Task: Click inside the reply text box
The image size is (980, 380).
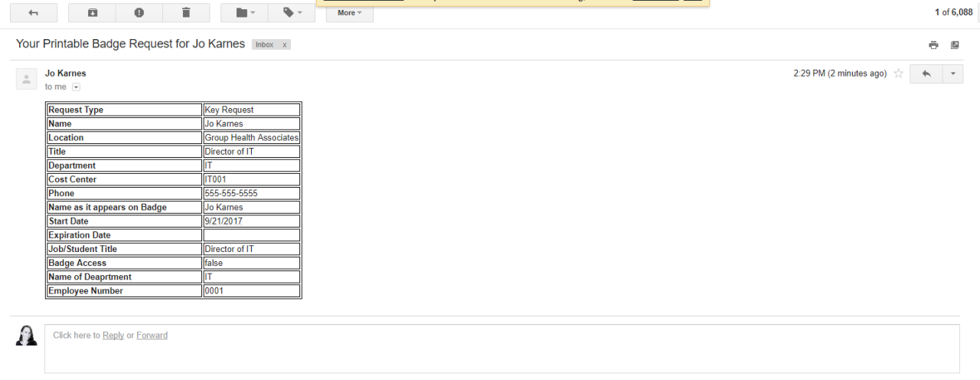Action: point(501,354)
